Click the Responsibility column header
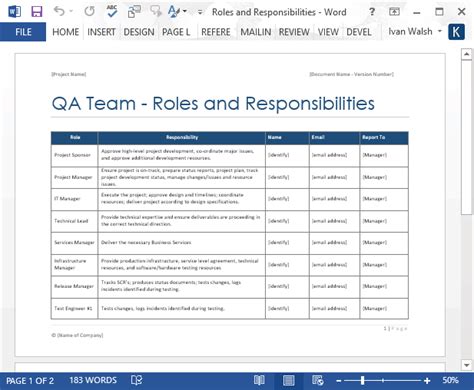474x390 pixels. [182, 137]
